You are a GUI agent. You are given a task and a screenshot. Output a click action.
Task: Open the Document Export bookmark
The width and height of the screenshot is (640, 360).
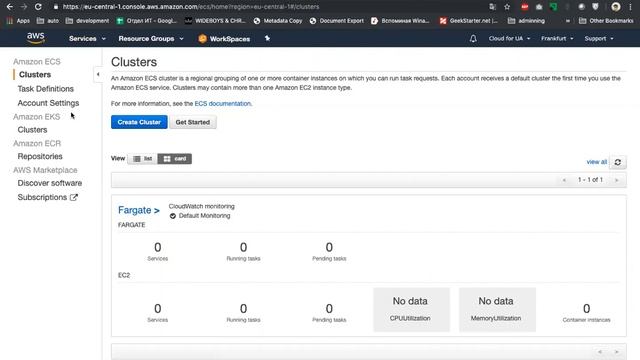pyautogui.click(x=337, y=21)
